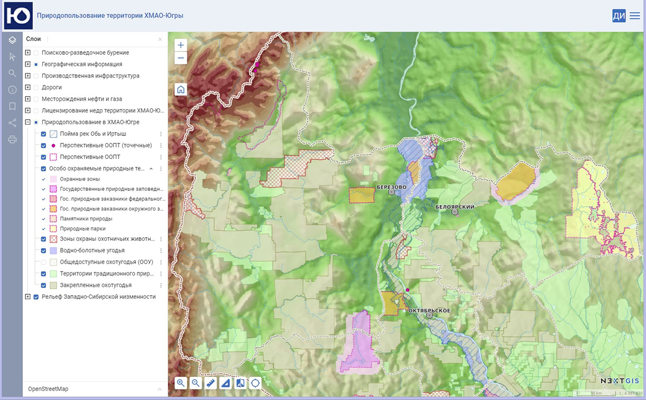The width and height of the screenshot is (646, 400).
Task: Activate the identify circle tool
Action: click(x=256, y=383)
